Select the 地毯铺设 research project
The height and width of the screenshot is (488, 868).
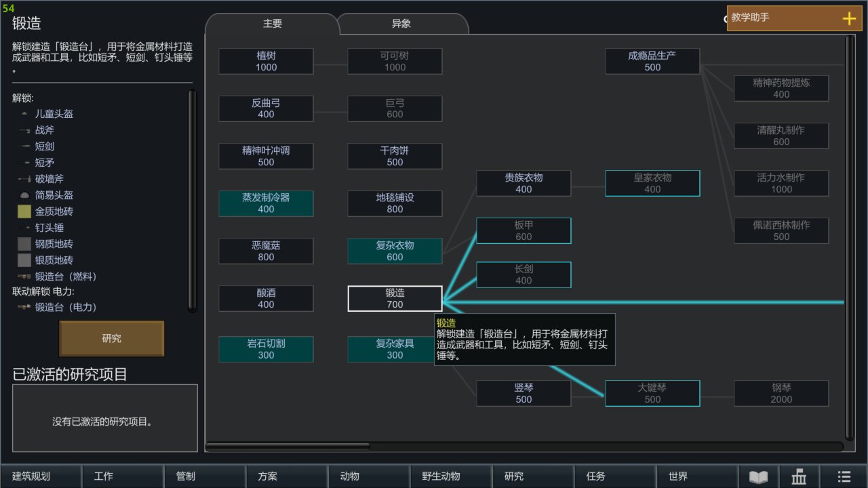tap(395, 203)
